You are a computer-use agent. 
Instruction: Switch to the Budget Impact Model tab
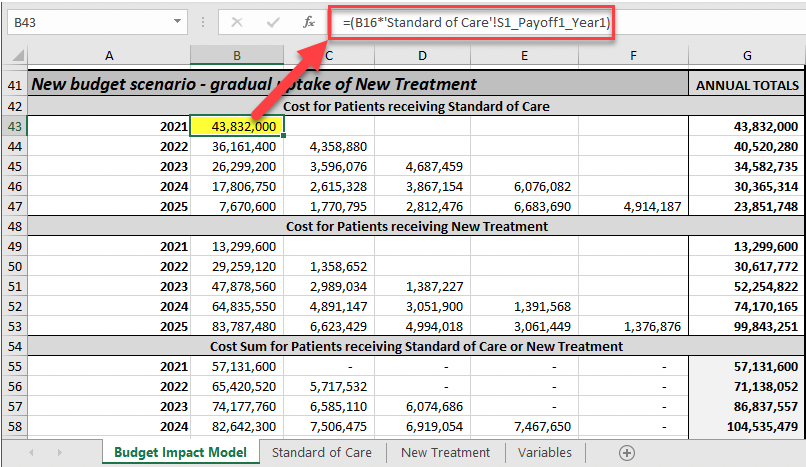pos(180,452)
